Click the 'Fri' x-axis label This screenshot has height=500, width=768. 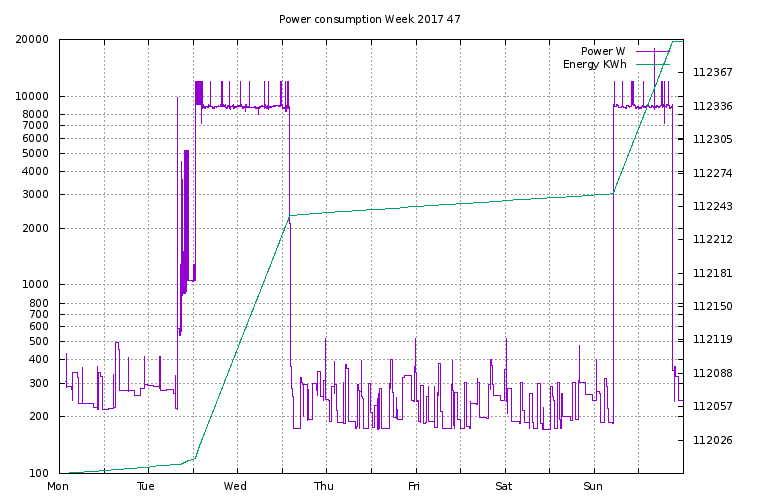tap(414, 486)
